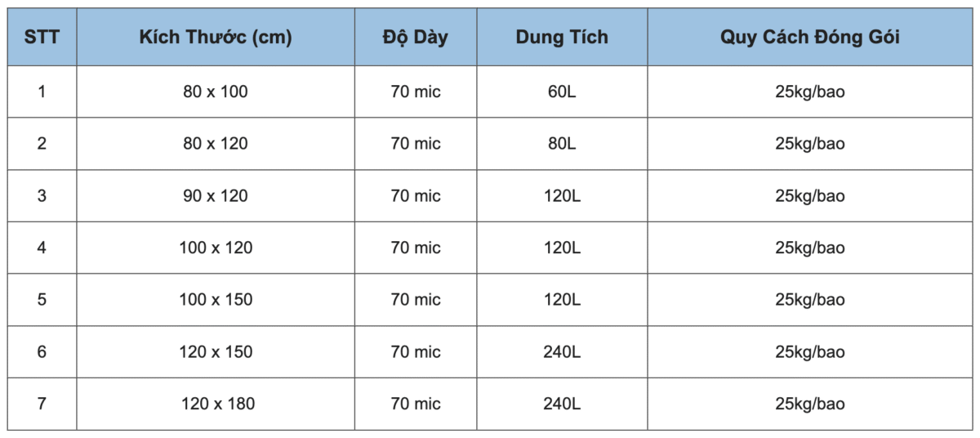Select the 100 x 120 size cell
This screenshot has width=980, height=438.
point(216,248)
